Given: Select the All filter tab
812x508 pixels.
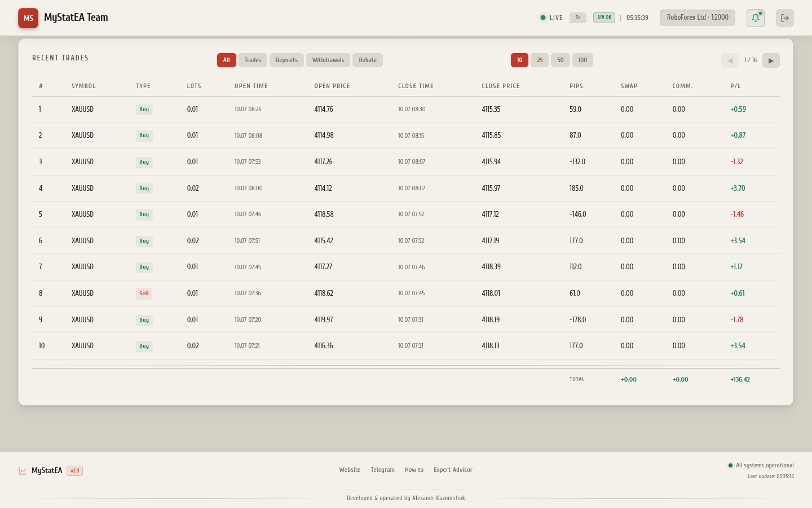Looking at the screenshot, I should pyautogui.click(x=227, y=60).
